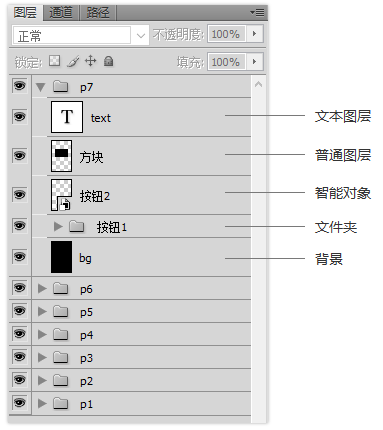Click the lock position move icon
383x430 pixels.
90,61
